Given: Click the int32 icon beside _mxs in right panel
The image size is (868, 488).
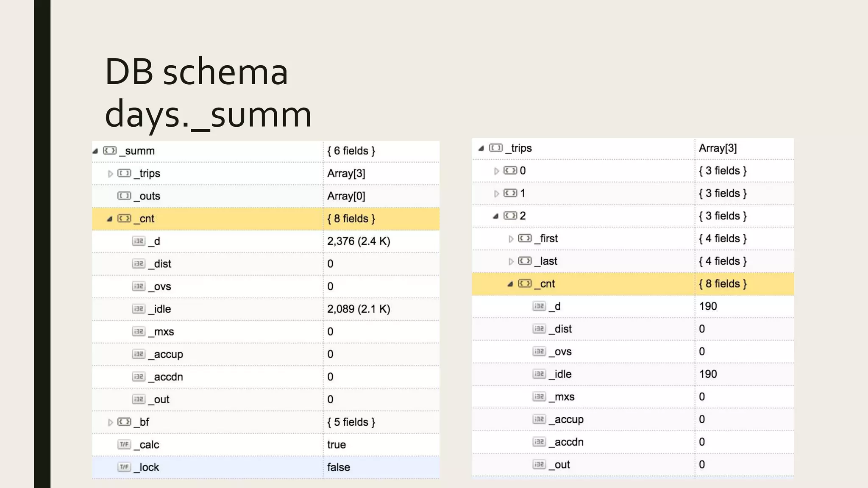Looking at the screenshot, I should coord(539,396).
